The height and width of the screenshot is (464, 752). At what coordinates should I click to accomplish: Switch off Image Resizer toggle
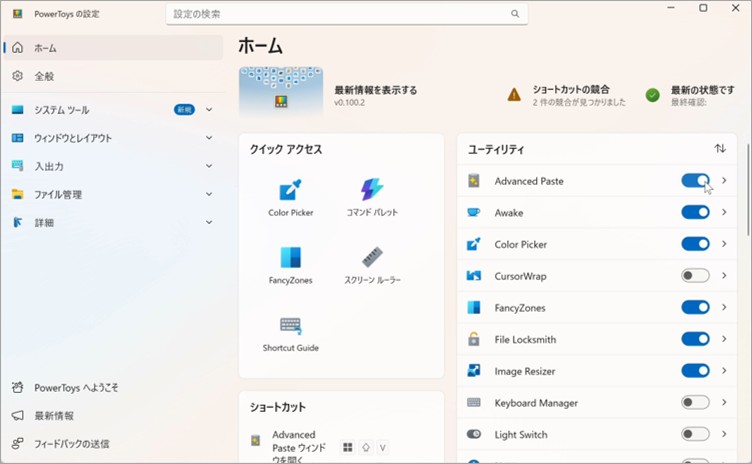click(x=695, y=370)
